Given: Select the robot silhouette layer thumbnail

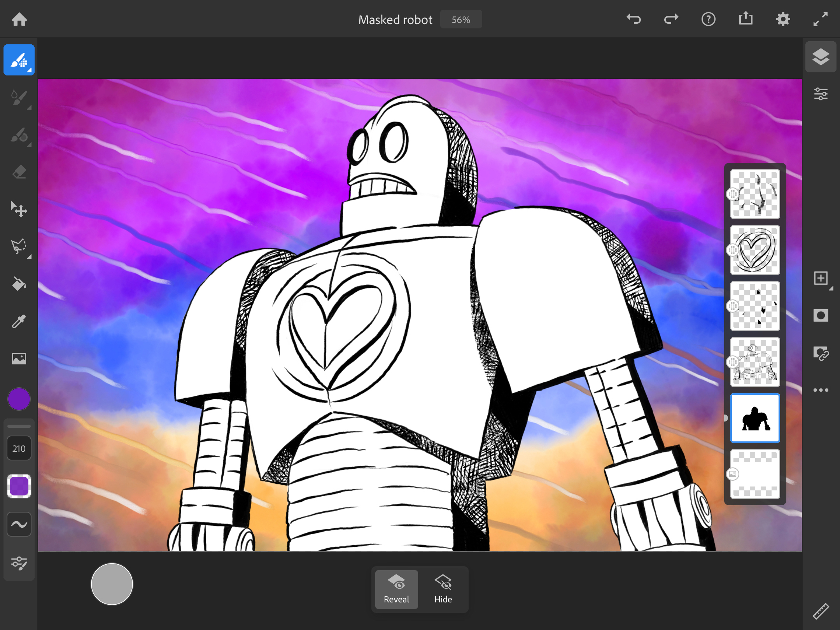Looking at the screenshot, I should pos(755,418).
